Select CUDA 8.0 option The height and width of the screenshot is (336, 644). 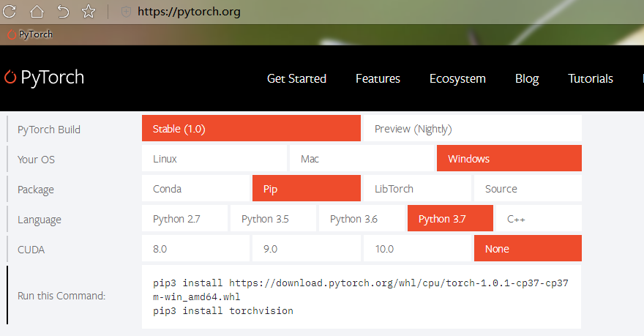coord(195,248)
